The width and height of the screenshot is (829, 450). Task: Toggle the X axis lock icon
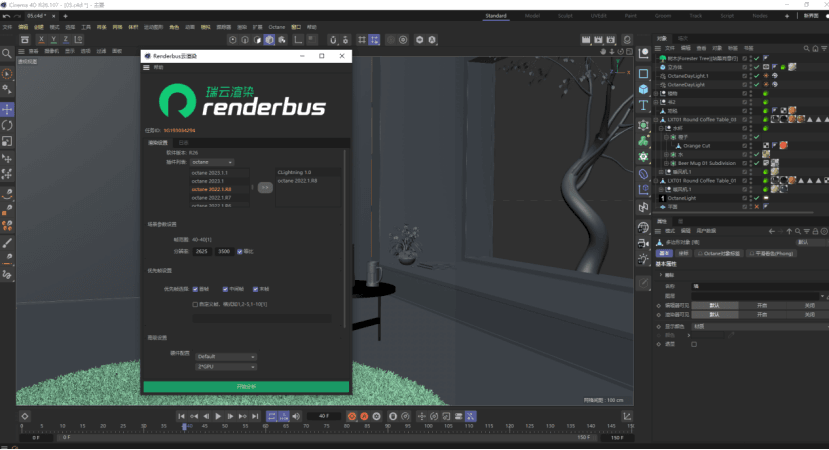[x=41, y=40]
